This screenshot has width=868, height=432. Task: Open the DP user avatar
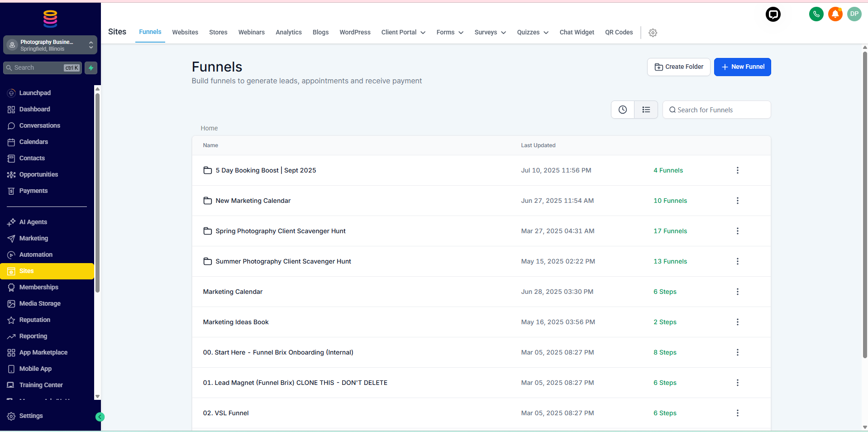[x=854, y=14]
